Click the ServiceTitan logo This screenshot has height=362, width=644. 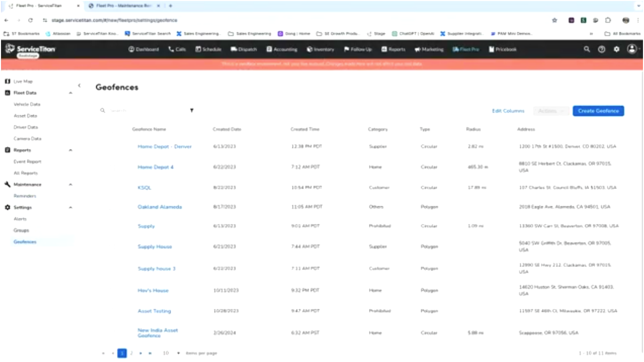pyautogui.click(x=30, y=49)
